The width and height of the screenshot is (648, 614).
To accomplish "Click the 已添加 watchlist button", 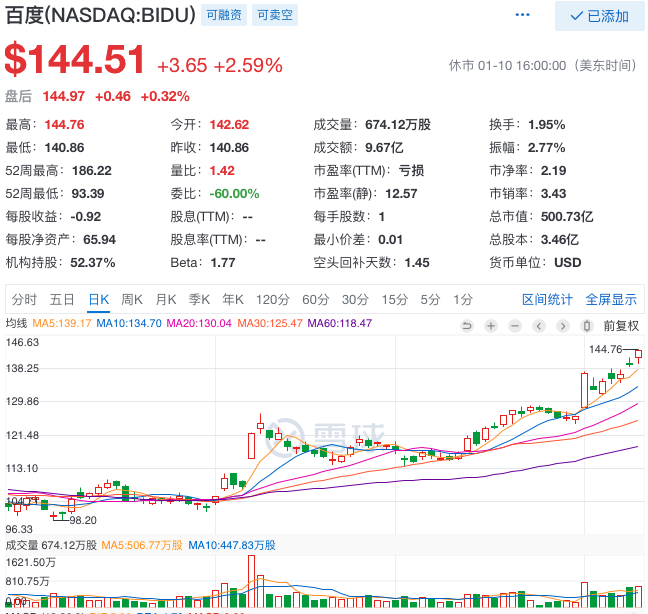I will pyautogui.click(x=599, y=16).
